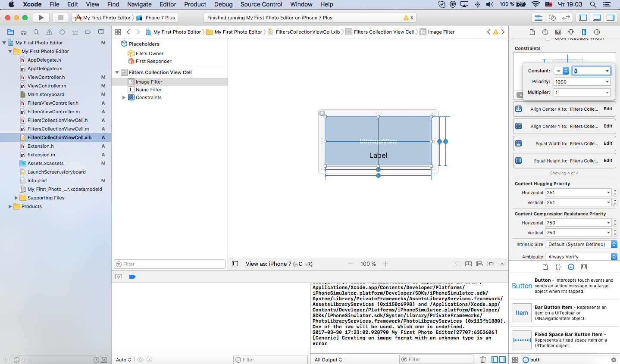The width and height of the screenshot is (620, 364).
Task: Go forward in the editor history
Action: click(138, 32)
